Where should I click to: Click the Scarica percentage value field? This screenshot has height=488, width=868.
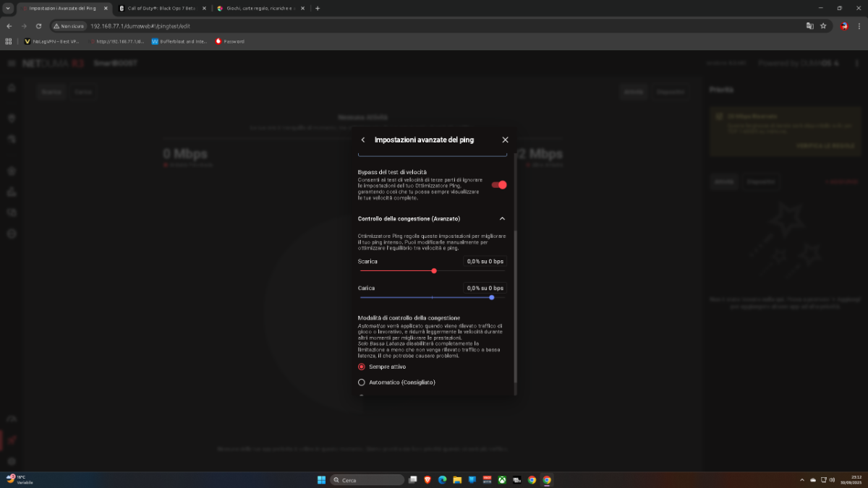[x=485, y=261]
